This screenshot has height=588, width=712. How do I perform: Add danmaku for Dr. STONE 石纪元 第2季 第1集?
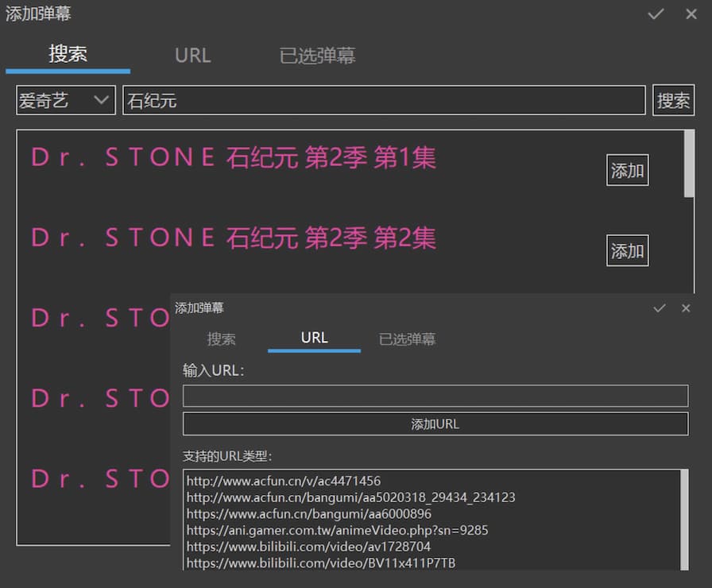(627, 169)
